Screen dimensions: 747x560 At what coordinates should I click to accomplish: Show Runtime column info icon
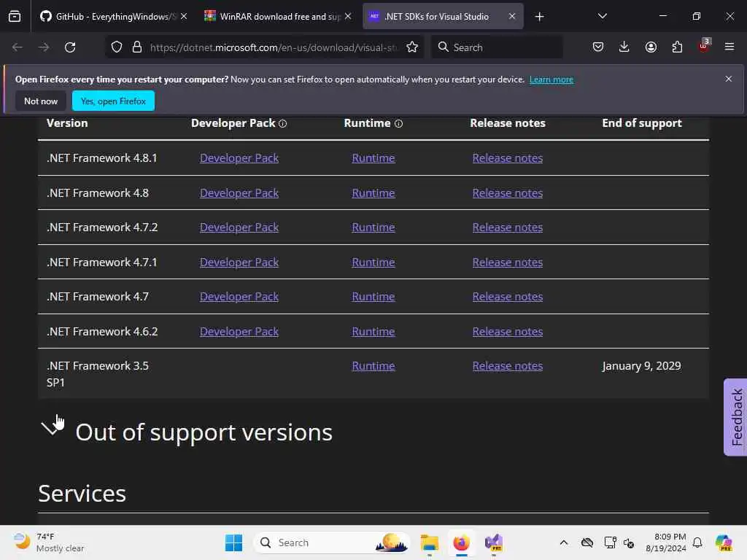[399, 124]
